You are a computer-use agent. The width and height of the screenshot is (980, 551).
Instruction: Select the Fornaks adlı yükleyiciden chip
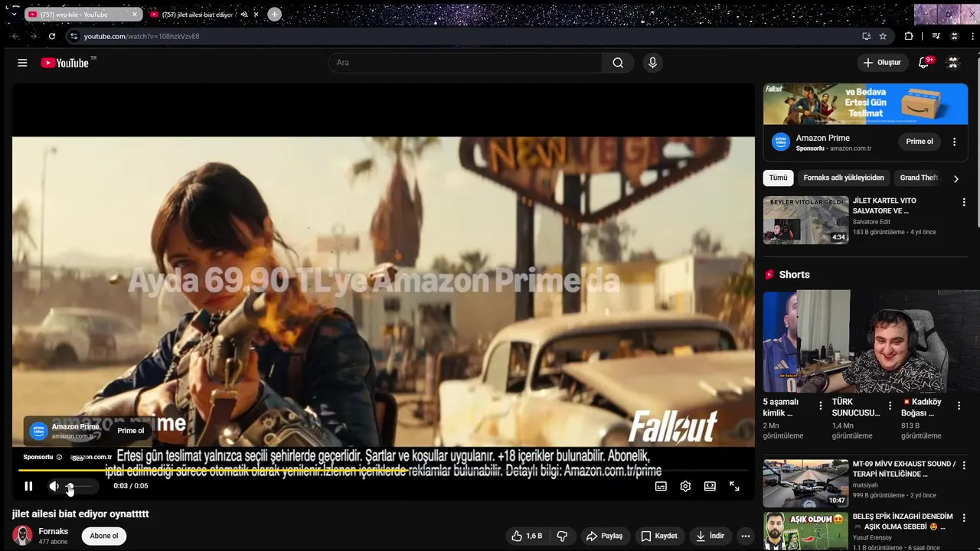click(x=844, y=178)
